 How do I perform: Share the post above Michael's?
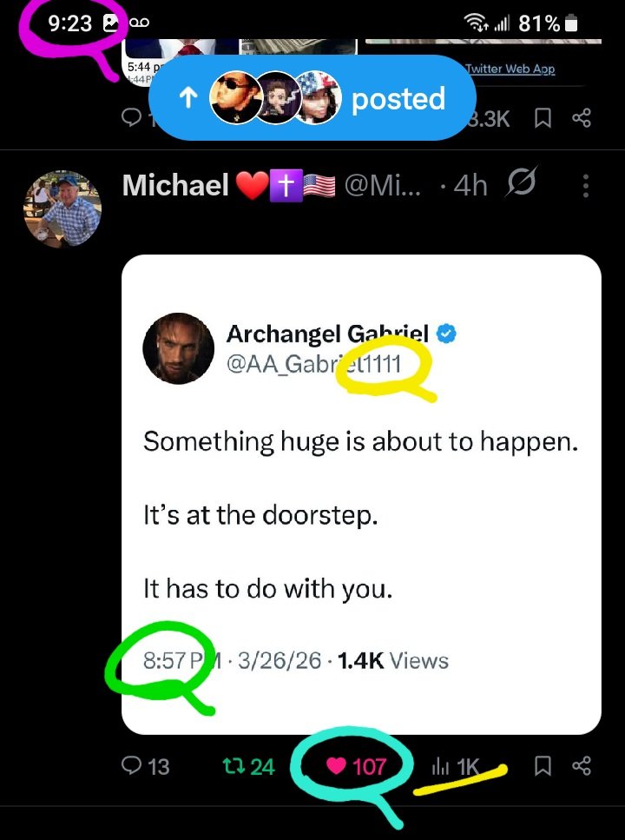click(x=582, y=118)
